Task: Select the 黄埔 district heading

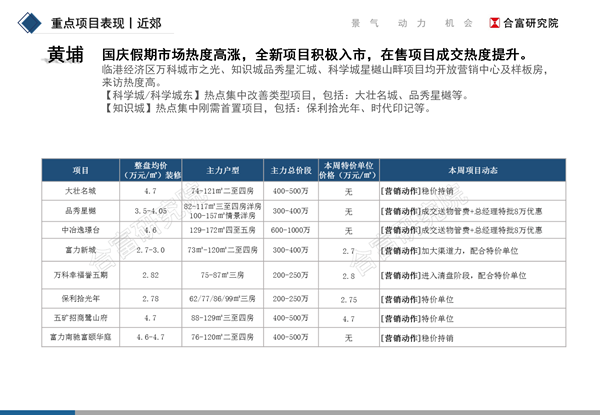Action: [x=65, y=54]
